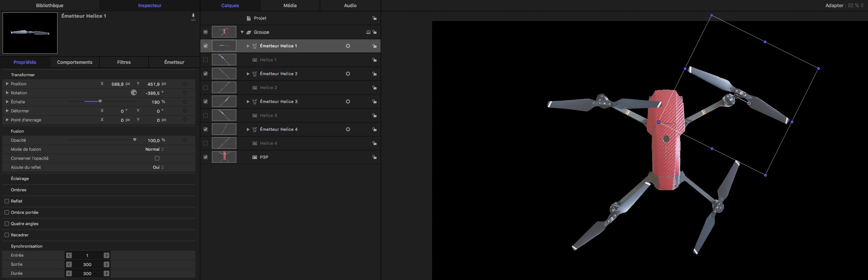Click the emitter icon of Émetteur Helice 2
868x280 pixels.
click(x=254, y=74)
